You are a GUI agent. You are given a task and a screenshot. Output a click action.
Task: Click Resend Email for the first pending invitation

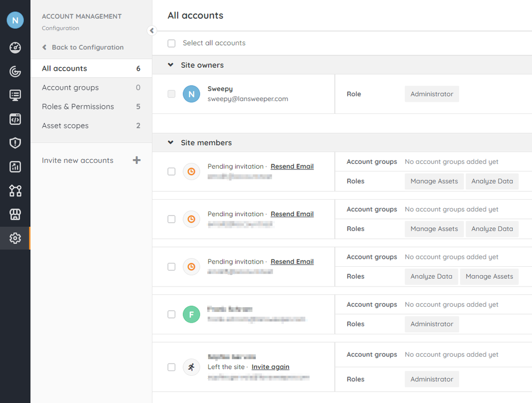pyautogui.click(x=292, y=166)
